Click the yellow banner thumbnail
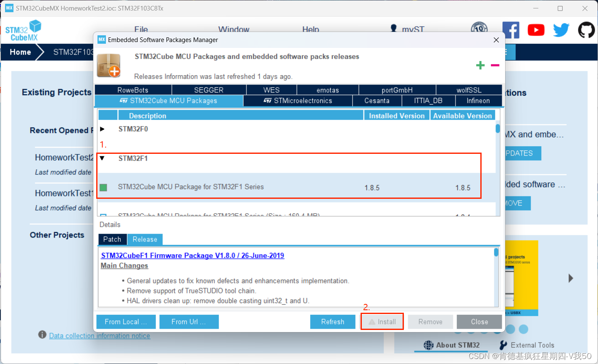The image size is (598, 364). (522, 278)
